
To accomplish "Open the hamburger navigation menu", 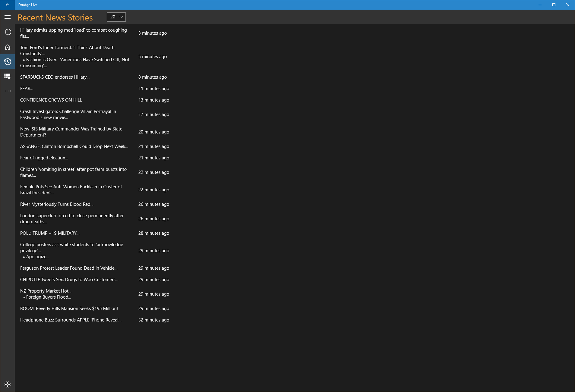I will (x=8, y=17).
